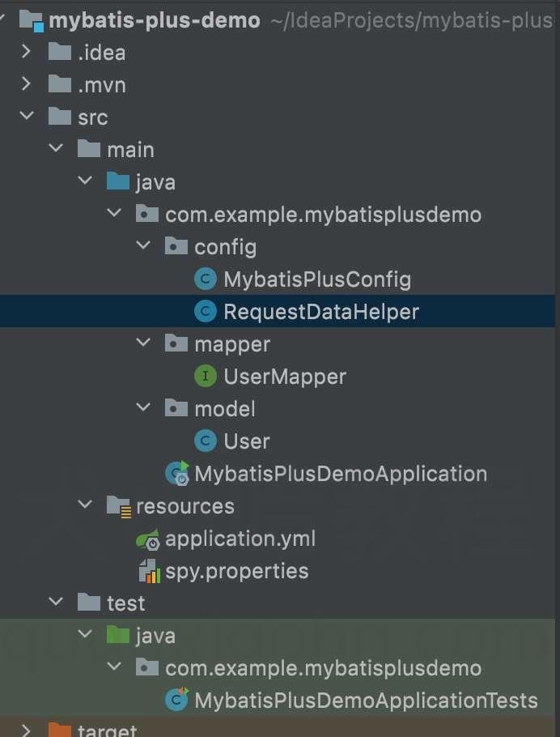The image size is (560, 737).
Task: Collapse the mapper package
Action: point(143,343)
